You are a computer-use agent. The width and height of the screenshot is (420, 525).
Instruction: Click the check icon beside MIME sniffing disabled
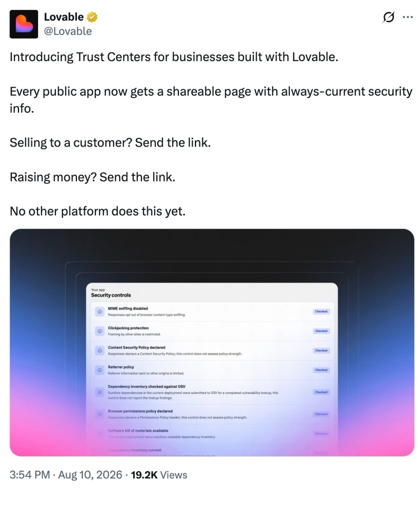click(x=100, y=311)
